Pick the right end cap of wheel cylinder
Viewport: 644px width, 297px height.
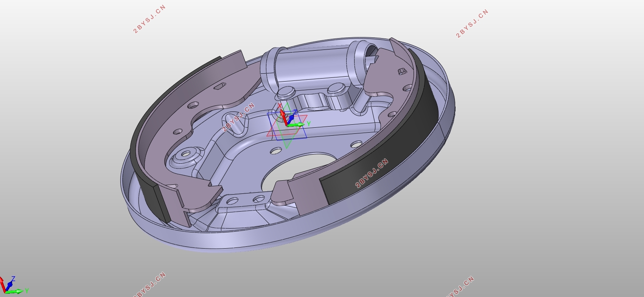click(363, 57)
